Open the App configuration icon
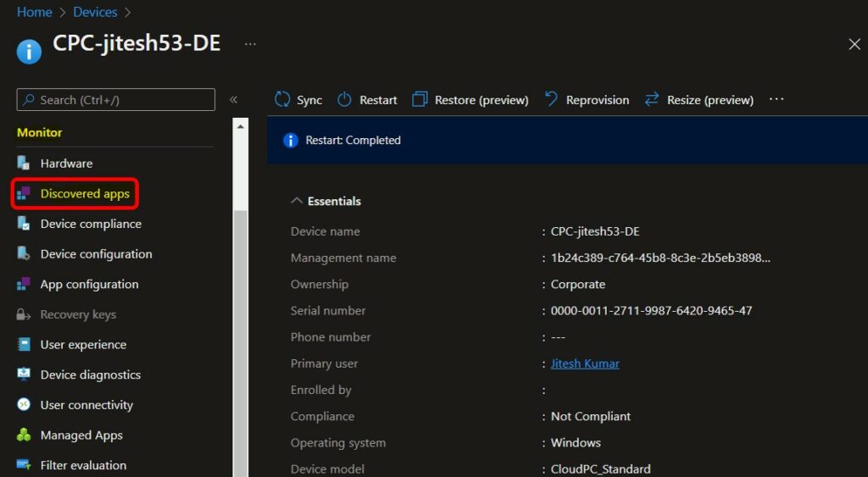868x477 pixels. [x=23, y=284]
